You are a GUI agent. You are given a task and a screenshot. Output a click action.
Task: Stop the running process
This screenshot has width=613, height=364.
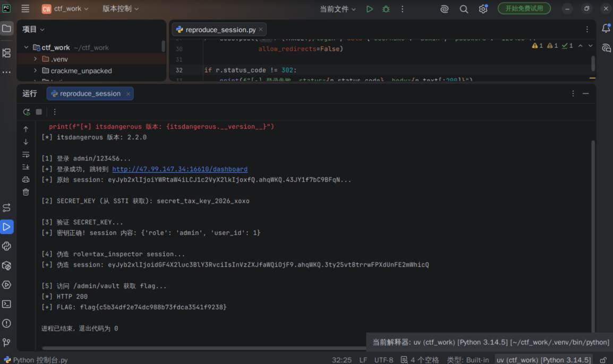click(39, 112)
